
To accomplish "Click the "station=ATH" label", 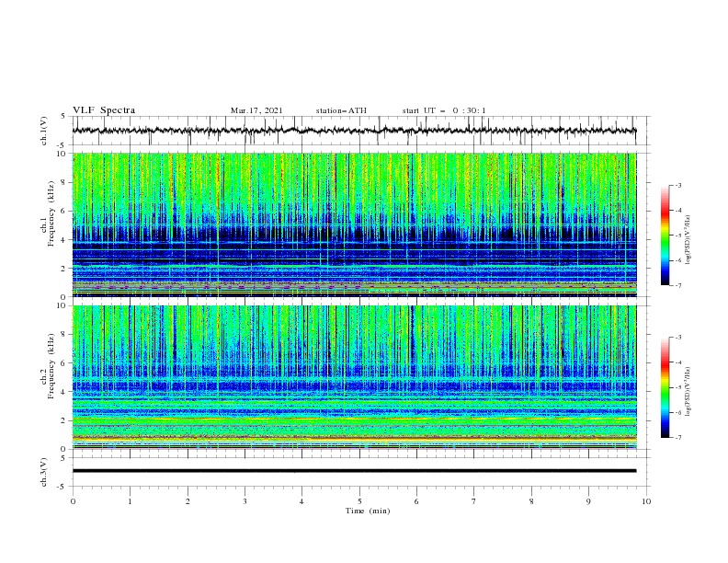I will (341, 110).
